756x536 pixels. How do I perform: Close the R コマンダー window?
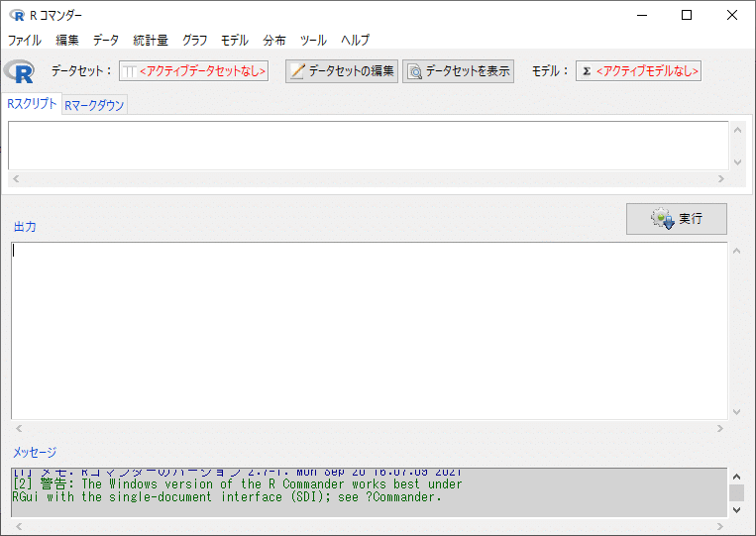click(732, 16)
